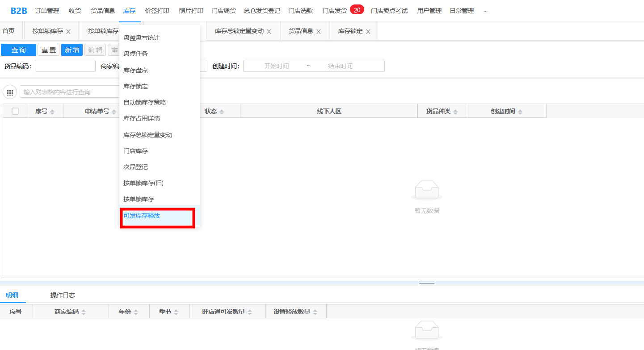Click the 货品编码 input field
Screen dimensions: 644x350
(65, 66)
